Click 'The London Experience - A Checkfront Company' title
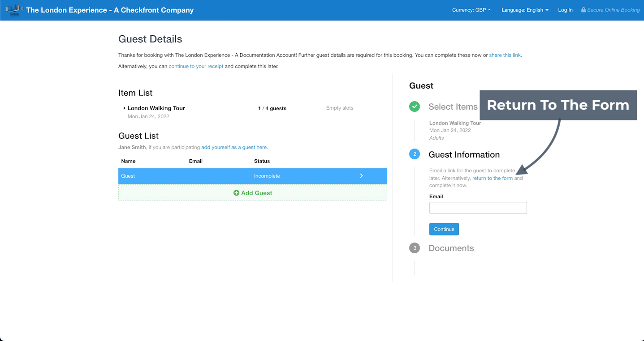The height and width of the screenshot is (341, 644). tap(110, 10)
